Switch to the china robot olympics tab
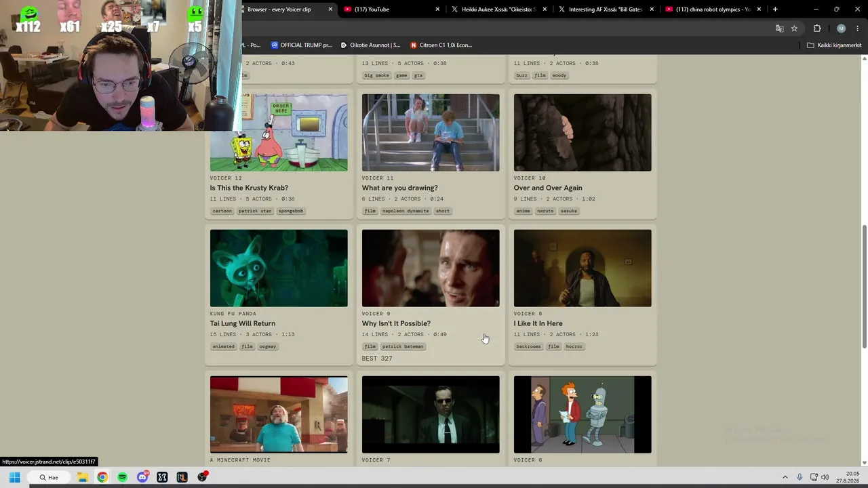868x488 pixels. 713,9
